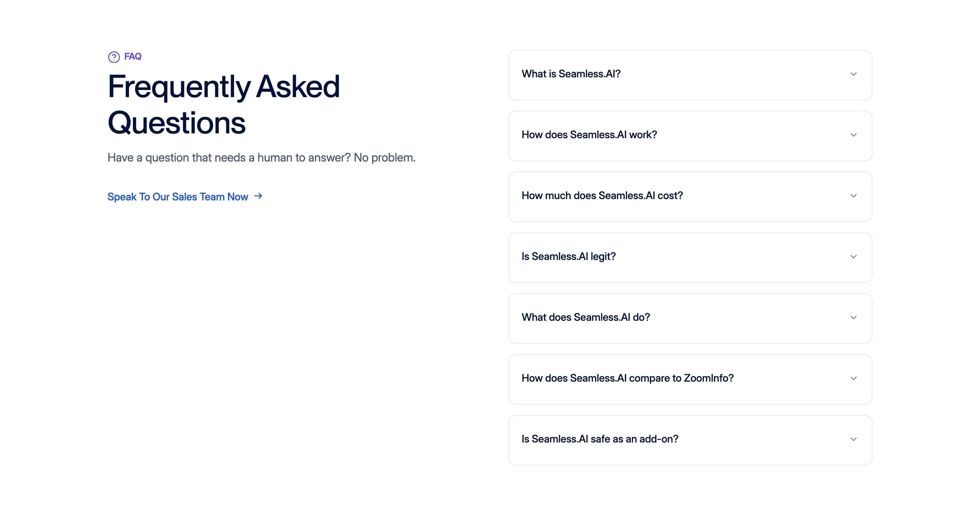Click chevron icon on ZoomInfo comparison question
Viewport: 980px width, 515px height.
(x=853, y=378)
